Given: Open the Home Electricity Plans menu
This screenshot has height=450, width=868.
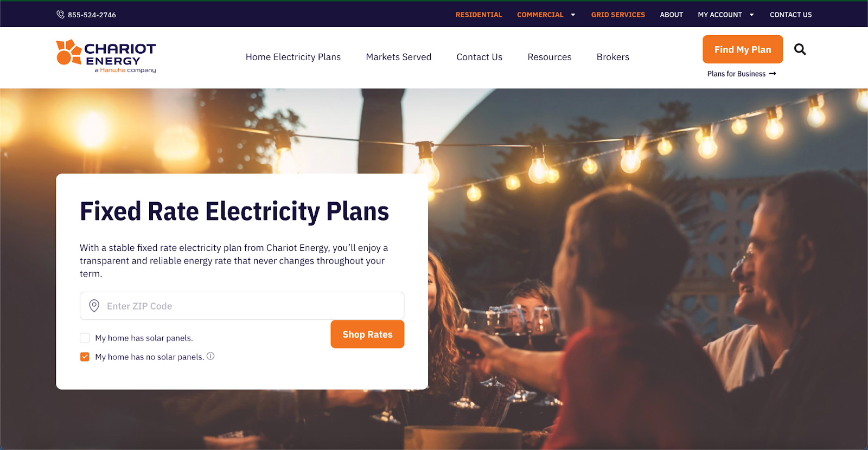Looking at the screenshot, I should (x=293, y=57).
